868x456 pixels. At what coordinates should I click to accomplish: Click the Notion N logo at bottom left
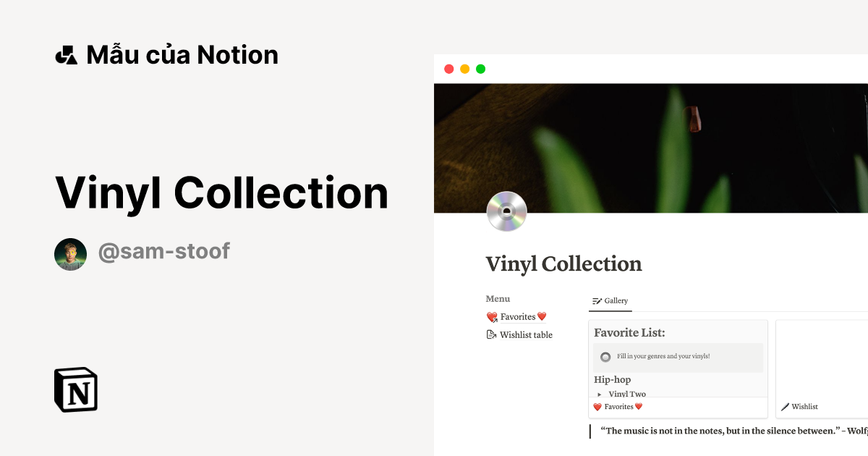click(76, 390)
